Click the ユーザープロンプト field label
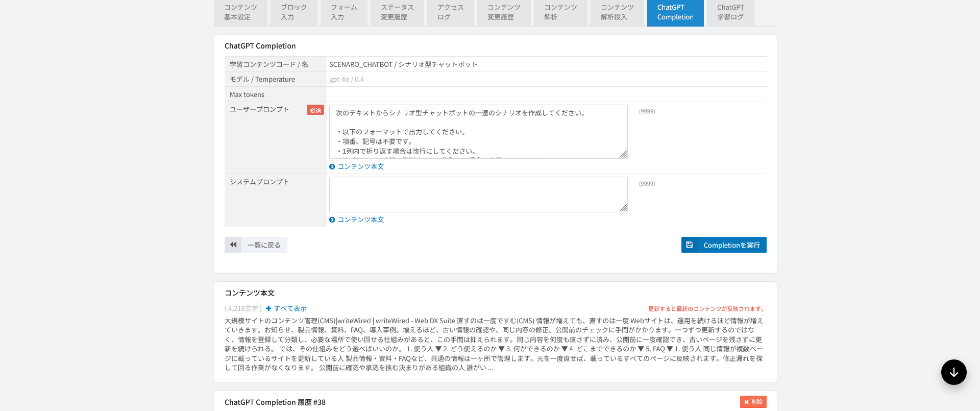 coord(259,109)
